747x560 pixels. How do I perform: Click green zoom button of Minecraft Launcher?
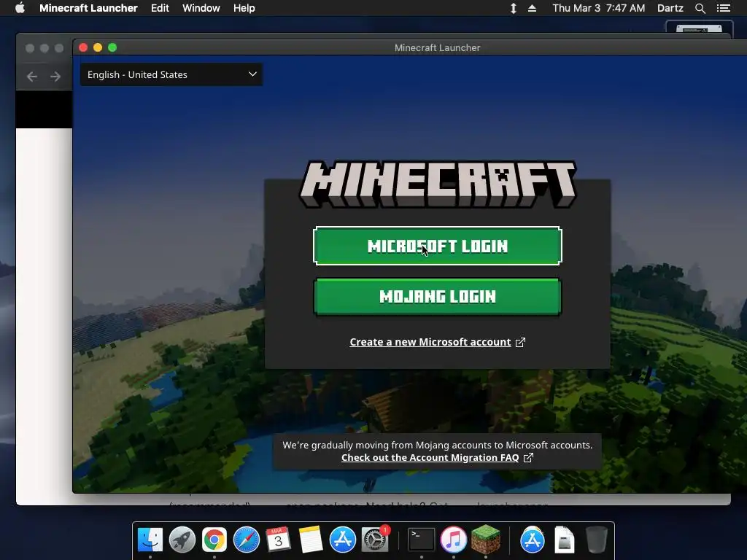(112, 47)
